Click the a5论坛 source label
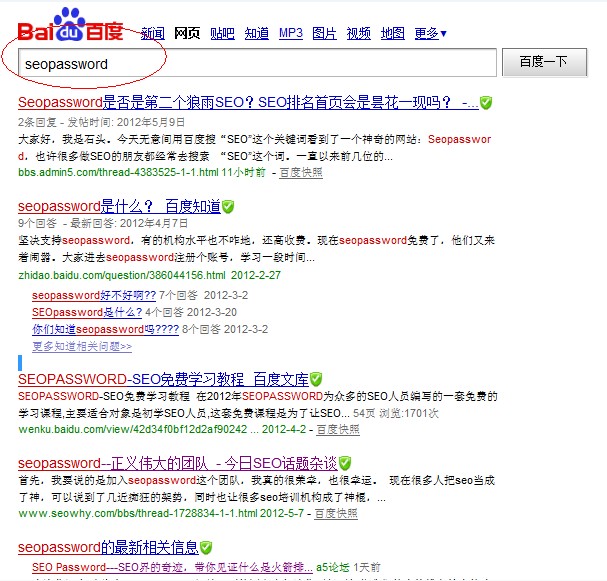The width and height of the screenshot is (607, 581). (x=333, y=567)
